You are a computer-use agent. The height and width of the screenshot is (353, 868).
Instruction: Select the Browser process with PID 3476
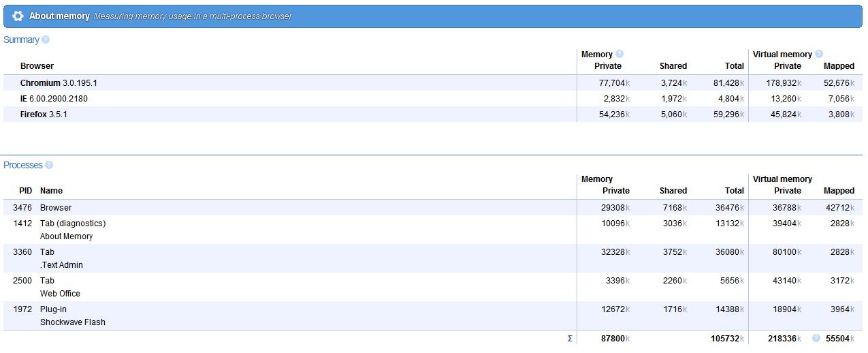[x=56, y=207]
